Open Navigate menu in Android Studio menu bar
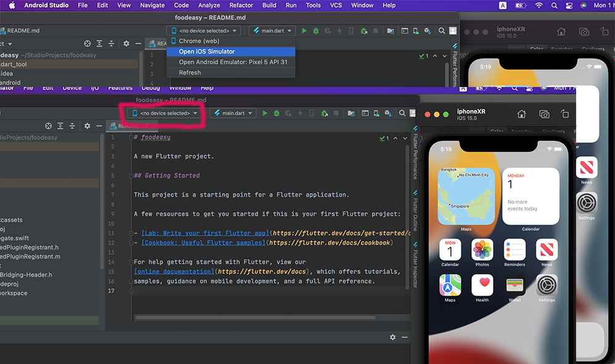The image size is (615, 364). point(152,5)
